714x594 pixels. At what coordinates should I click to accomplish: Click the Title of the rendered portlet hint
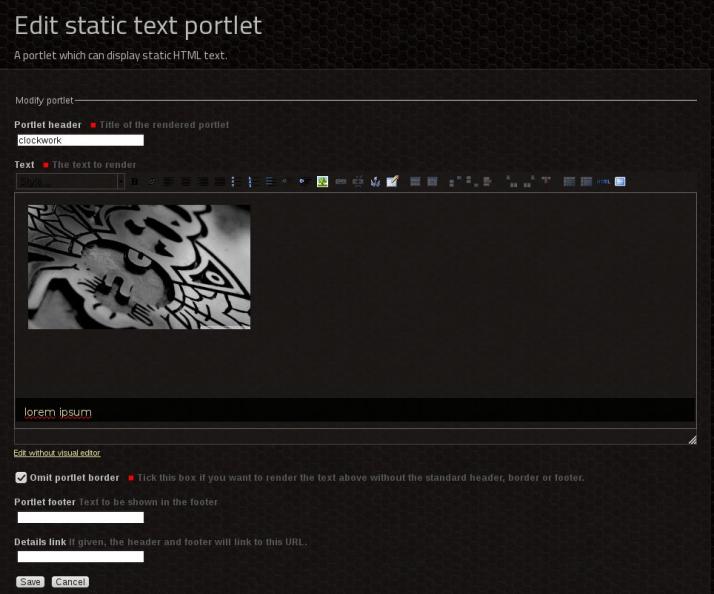164,125
